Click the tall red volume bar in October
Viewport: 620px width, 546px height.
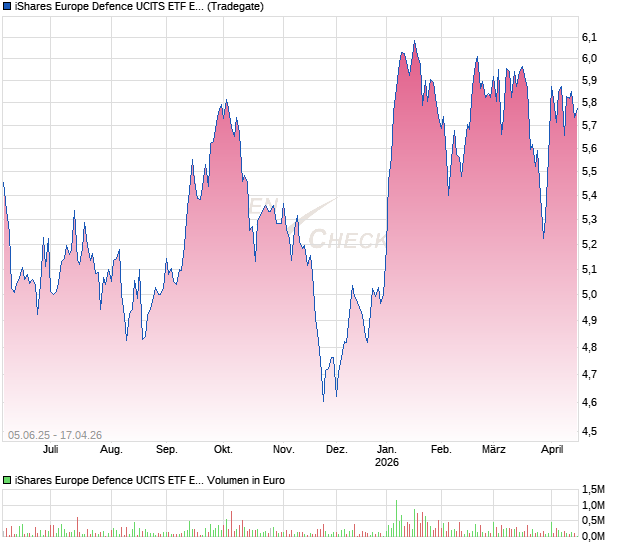231,524
